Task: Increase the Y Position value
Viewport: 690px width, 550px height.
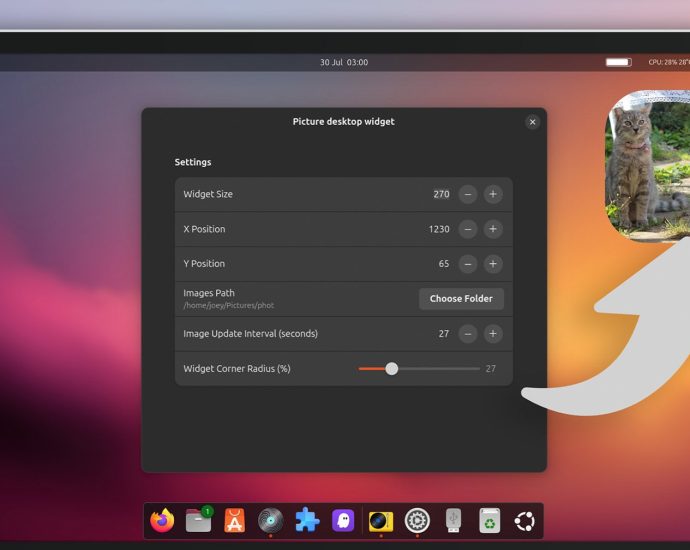Action: click(493, 264)
